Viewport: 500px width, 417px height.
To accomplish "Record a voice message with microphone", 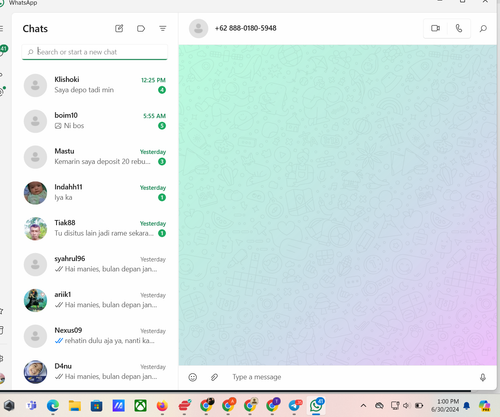I will [x=483, y=377].
